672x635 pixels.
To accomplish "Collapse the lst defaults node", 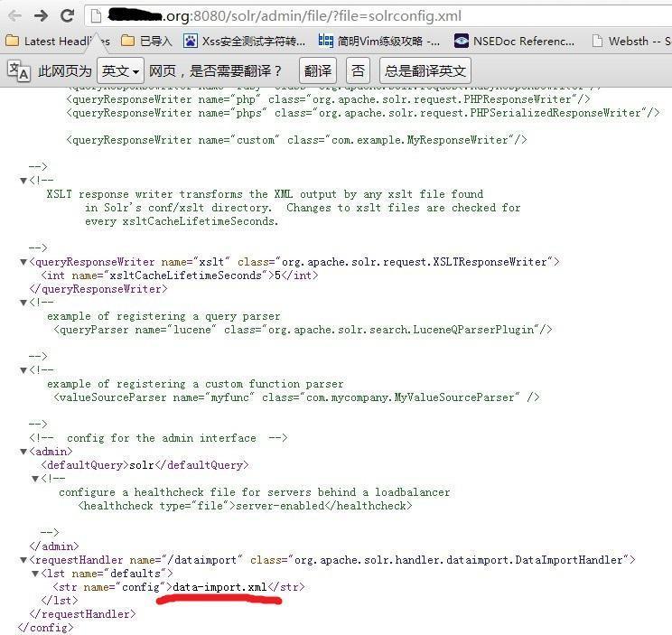I will pyautogui.click(x=35, y=574).
